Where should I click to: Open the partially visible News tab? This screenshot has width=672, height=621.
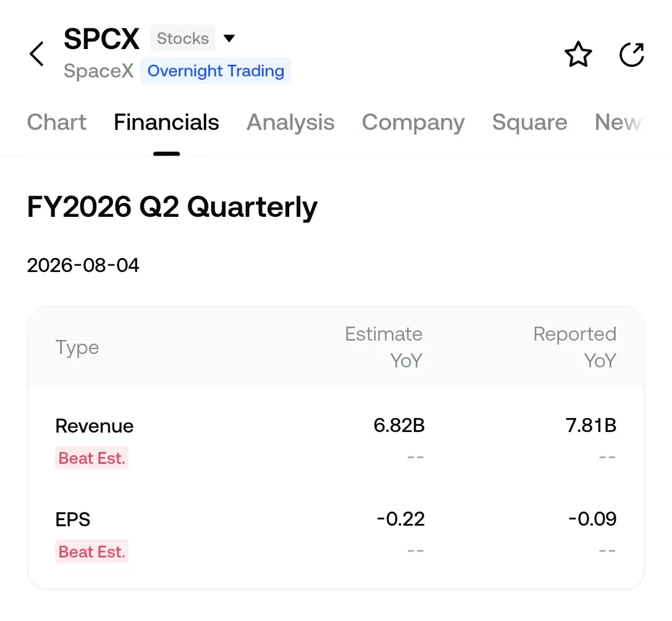pos(618,122)
